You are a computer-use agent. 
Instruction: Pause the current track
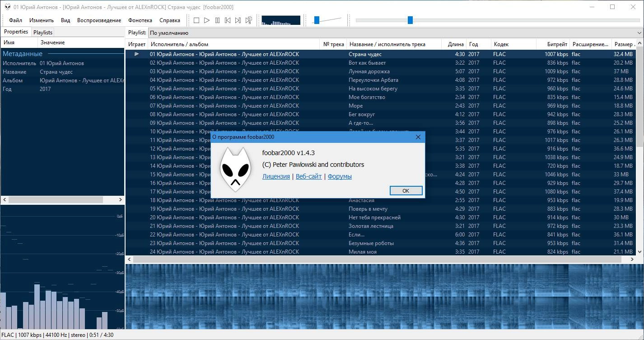[217, 20]
